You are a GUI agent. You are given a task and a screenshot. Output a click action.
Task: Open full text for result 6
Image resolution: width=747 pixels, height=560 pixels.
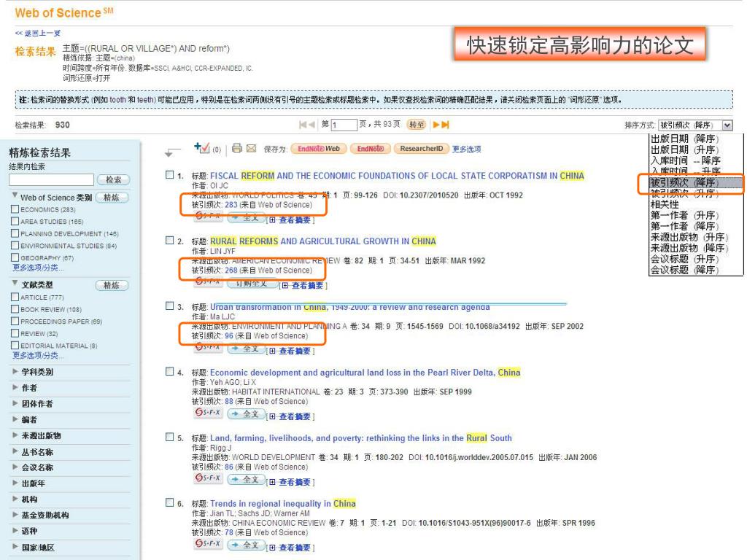[x=246, y=545]
